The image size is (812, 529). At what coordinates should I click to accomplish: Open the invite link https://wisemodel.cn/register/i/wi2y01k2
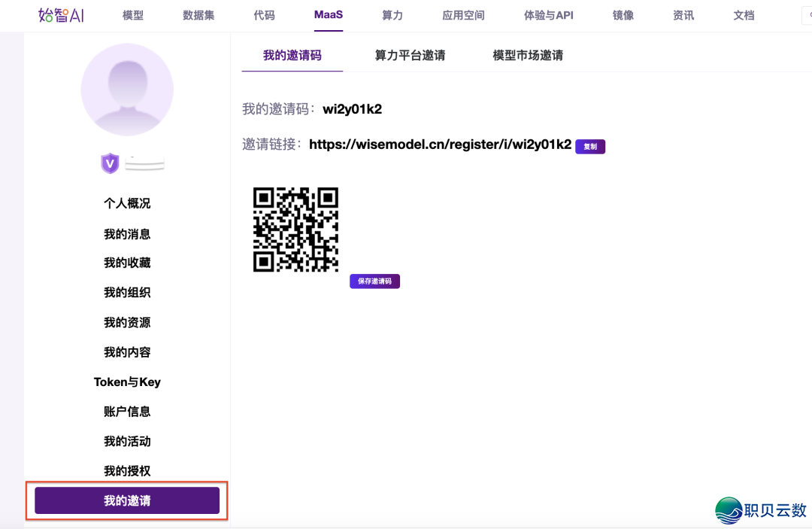441,146
